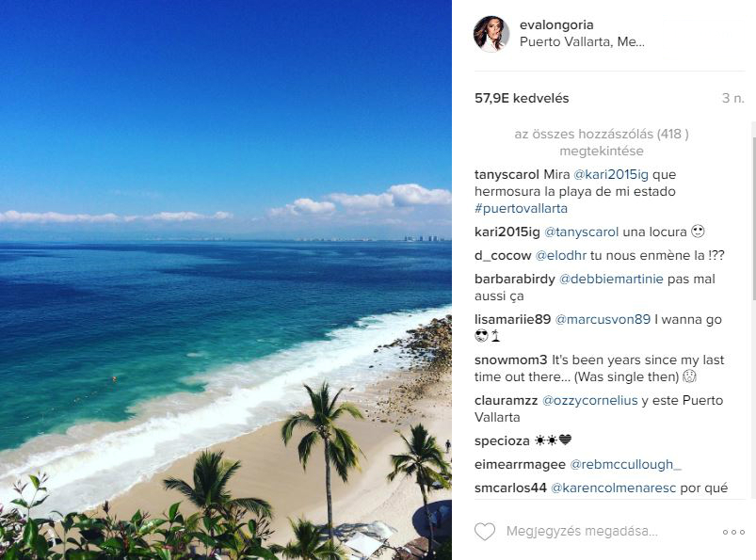756x560 pixels.
Task: Open the @ozzycornelius mention
Action: [589, 401]
